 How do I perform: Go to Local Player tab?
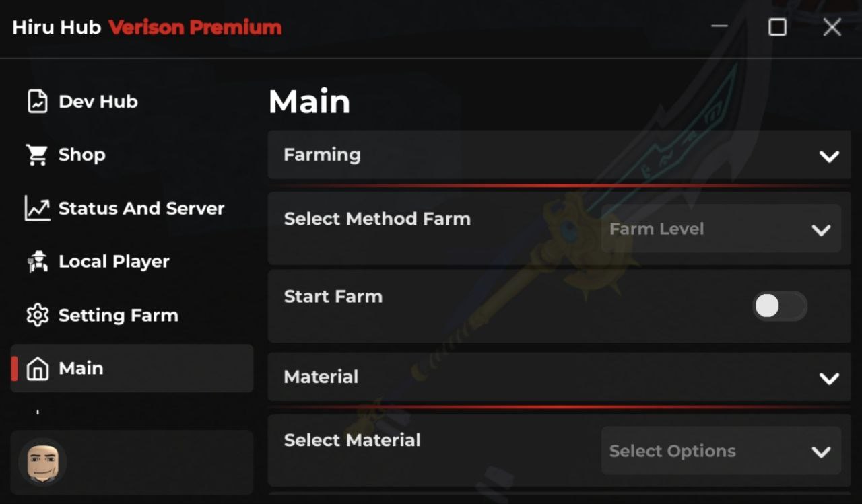(114, 262)
